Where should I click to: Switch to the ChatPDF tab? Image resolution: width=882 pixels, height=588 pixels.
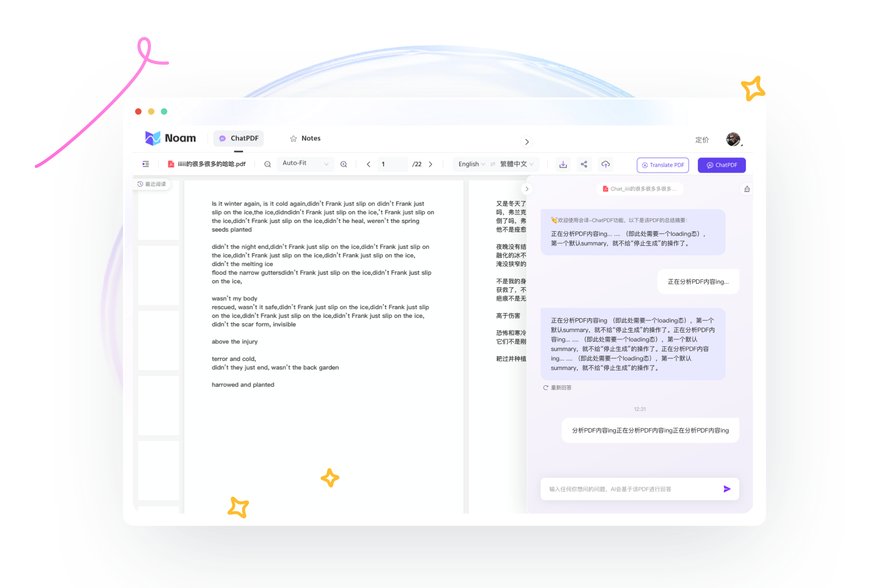click(238, 138)
